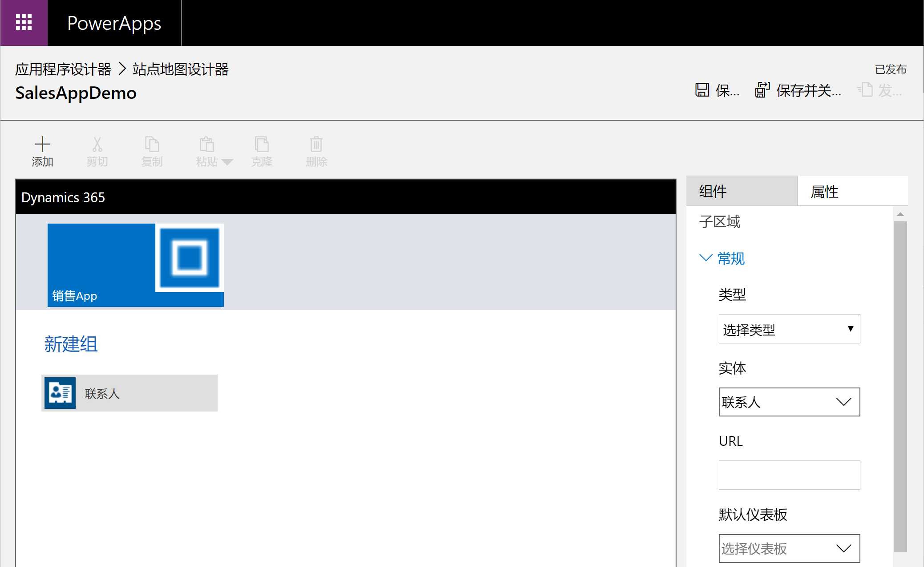Click the properties panel scrollbar thumb
This screenshot has height=567, width=924.
900,387
